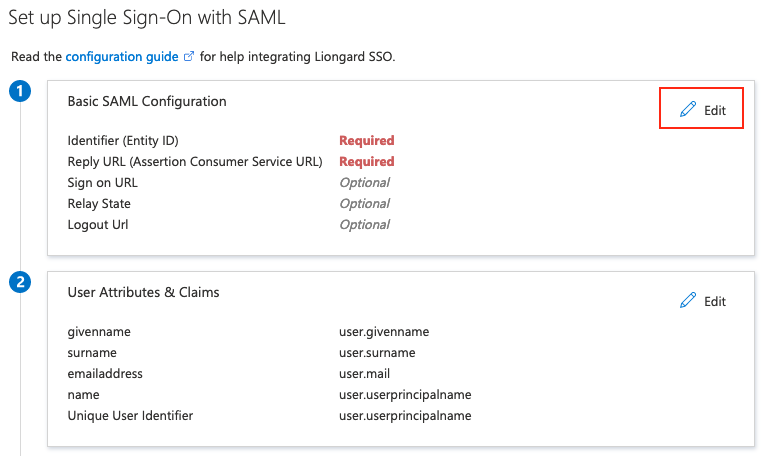This screenshot has height=456, width=765.
Task: Select the Identifier (Entity ID) label
Action: point(123,140)
